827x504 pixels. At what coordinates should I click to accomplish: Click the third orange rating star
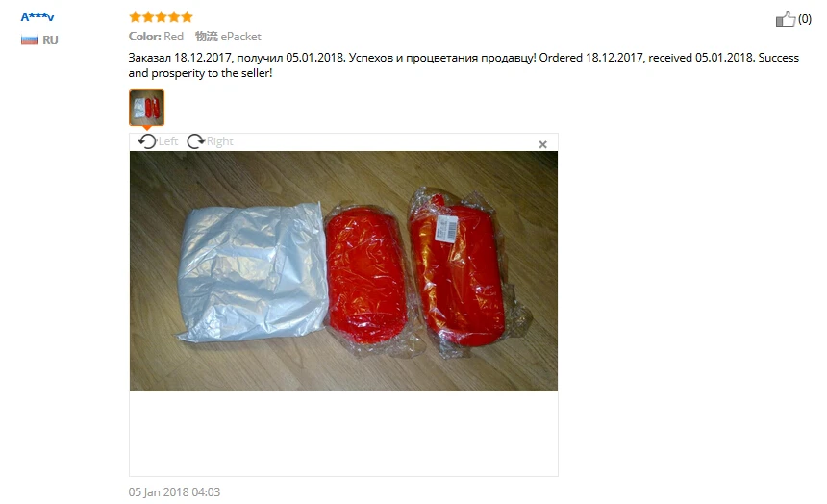coord(161,17)
